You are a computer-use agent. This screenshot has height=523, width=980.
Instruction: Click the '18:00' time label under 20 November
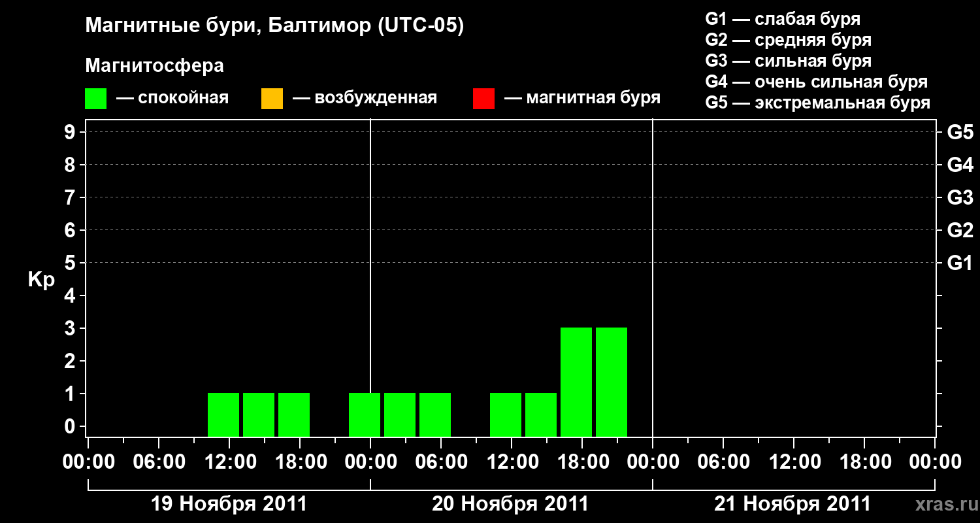click(583, 462)
